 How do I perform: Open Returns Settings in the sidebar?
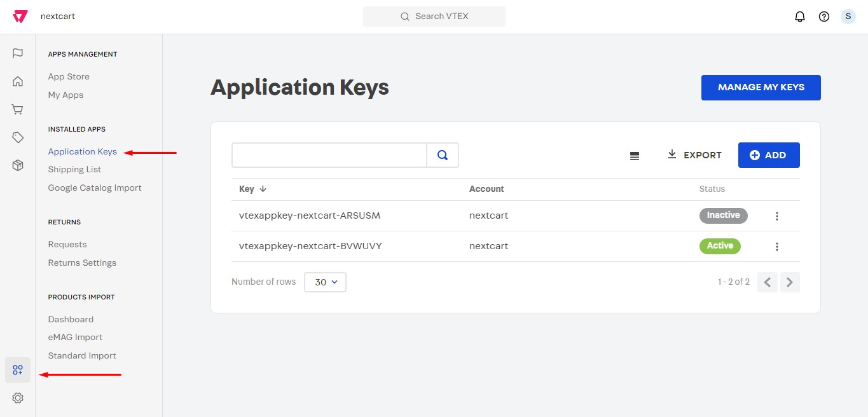tap(82, 263)
